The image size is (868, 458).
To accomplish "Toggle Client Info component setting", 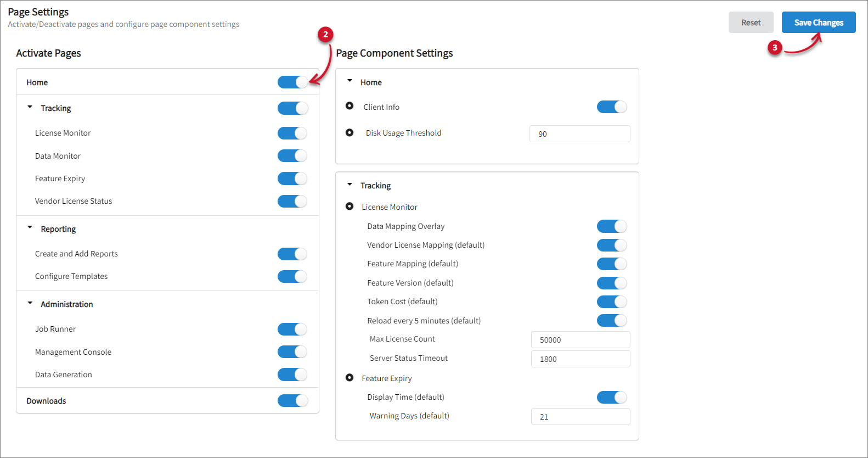I will [611, 107].
